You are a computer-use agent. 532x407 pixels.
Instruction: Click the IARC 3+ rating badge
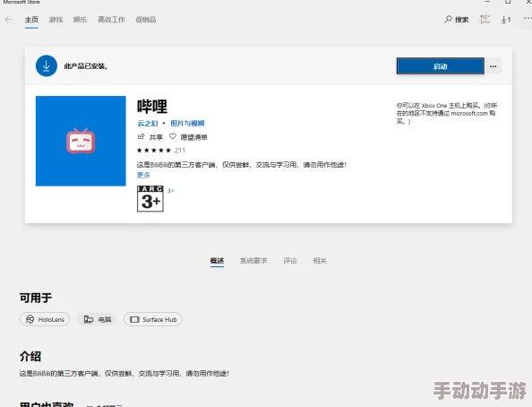click(150, 199)
